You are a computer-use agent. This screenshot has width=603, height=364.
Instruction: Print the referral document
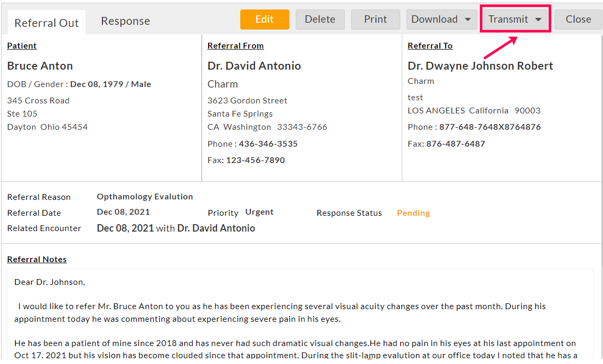(375, 20)
